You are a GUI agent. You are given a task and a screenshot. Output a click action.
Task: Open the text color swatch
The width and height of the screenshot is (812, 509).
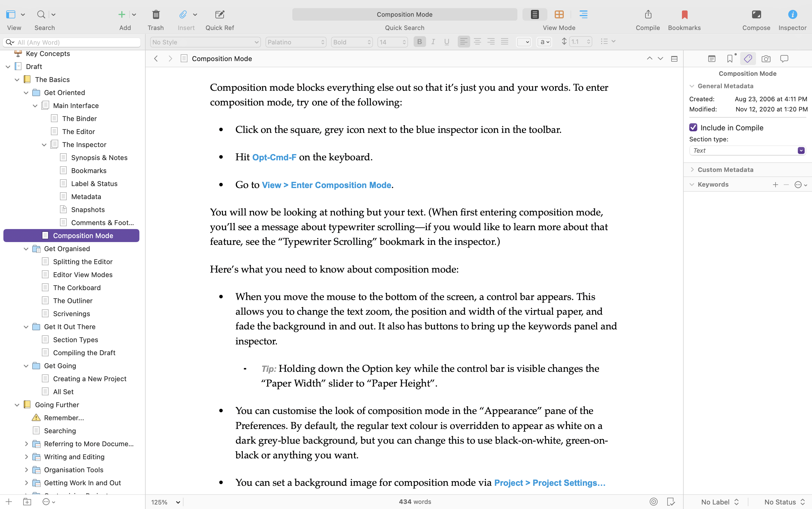click(x=524, y=42)
